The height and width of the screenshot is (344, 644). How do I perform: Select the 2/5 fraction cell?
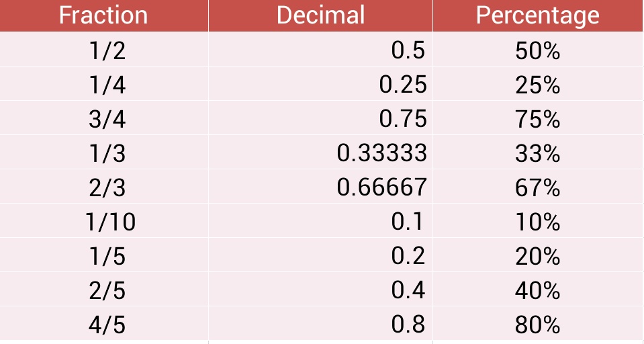click(104, 289)
